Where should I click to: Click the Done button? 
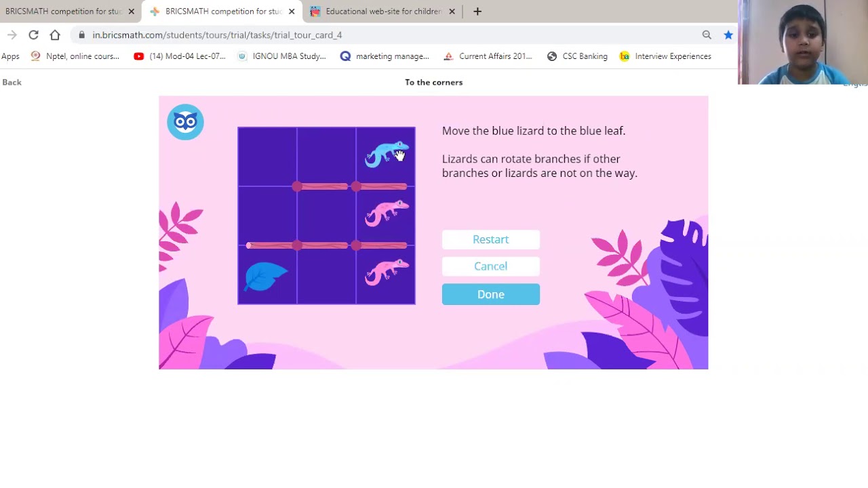coord(491,294)
